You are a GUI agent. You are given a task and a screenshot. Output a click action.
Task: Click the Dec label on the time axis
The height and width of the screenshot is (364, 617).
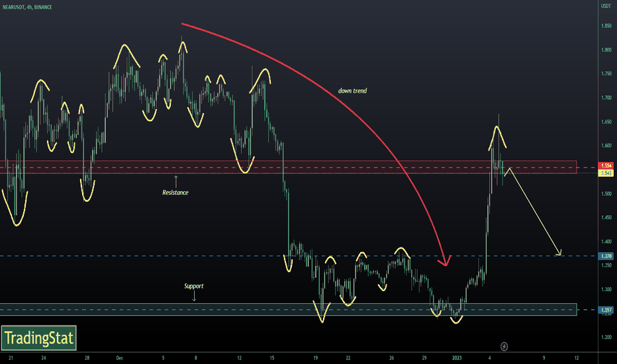pyautogui.click(x=120, y=358)
